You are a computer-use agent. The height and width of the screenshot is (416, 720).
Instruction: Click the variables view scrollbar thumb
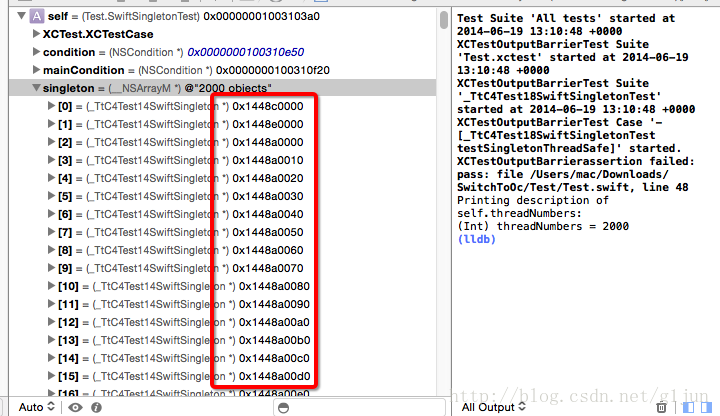pyautogui.click(x=444, y=20)
